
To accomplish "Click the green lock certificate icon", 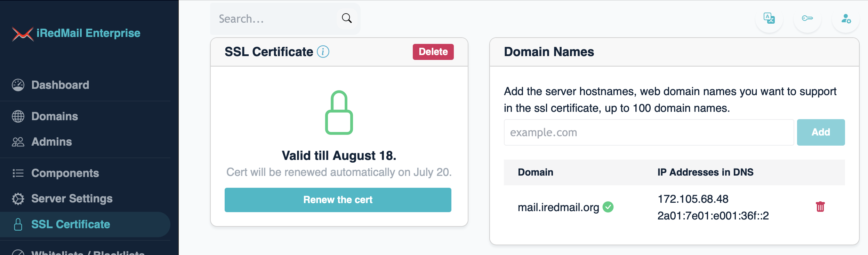I will [339, 113].
